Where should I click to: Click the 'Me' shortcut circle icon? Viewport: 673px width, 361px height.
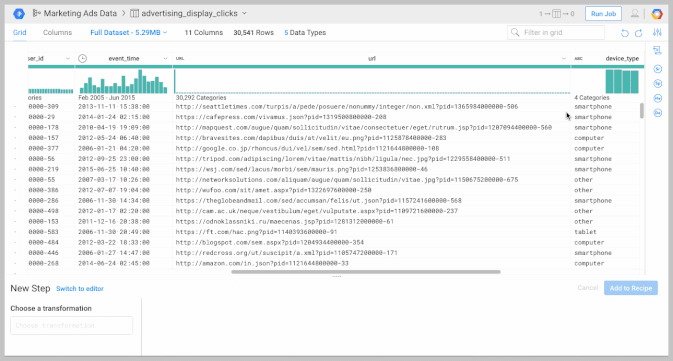coord(658,98)
